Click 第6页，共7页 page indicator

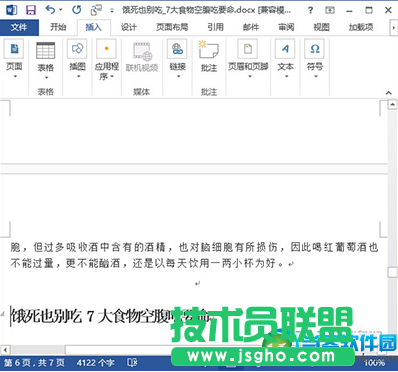[34, 363]
